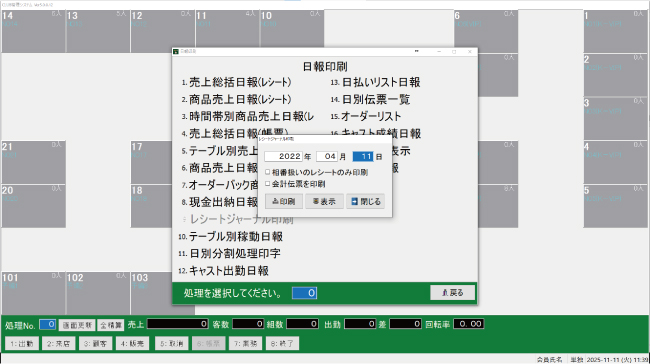Select table tile 1 on the right column
Viewport: 650px width, 364px height.
click(616, 32)
